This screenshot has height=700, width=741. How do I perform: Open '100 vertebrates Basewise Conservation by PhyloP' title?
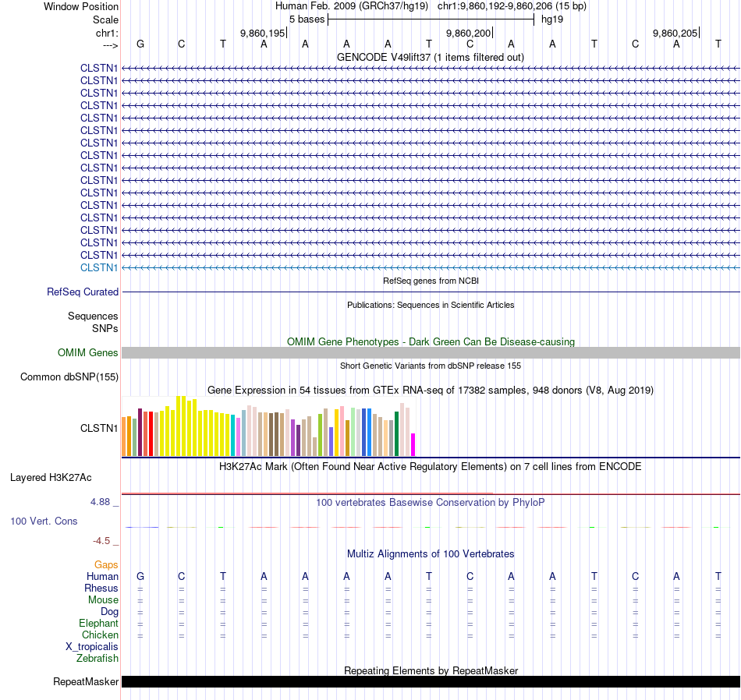point(430,503)
